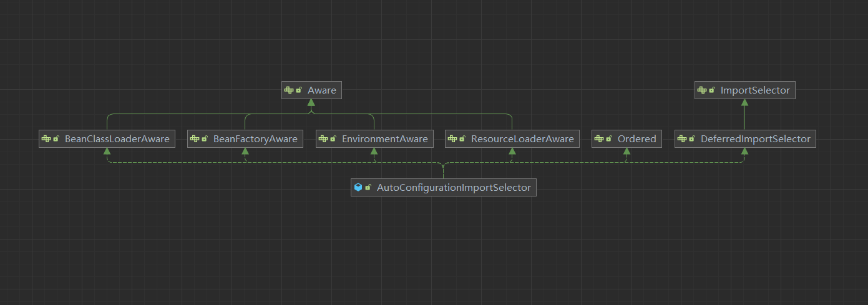Click the interface icon on DeferredImportSelector

pyautogui.click(x=681, y=139)
